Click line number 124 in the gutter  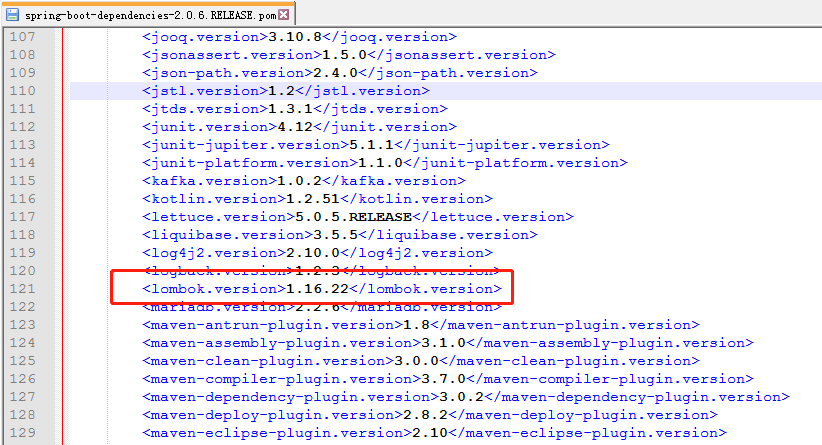23,343
